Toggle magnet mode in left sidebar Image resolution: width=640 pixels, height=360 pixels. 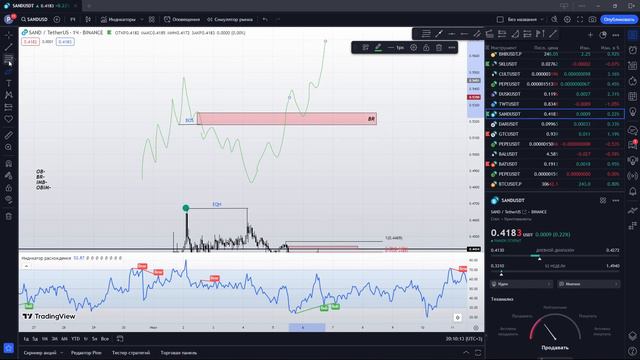point(9,164)
